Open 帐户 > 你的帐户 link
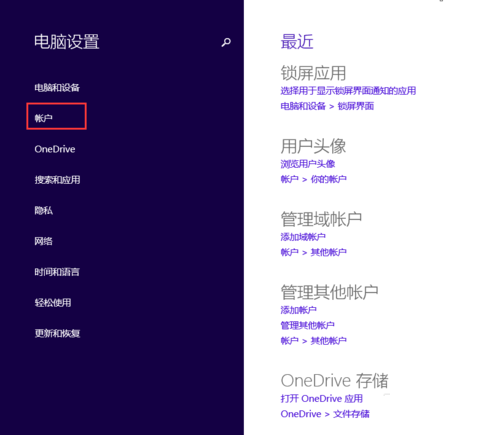500x435 pixels. pos(313,179)
